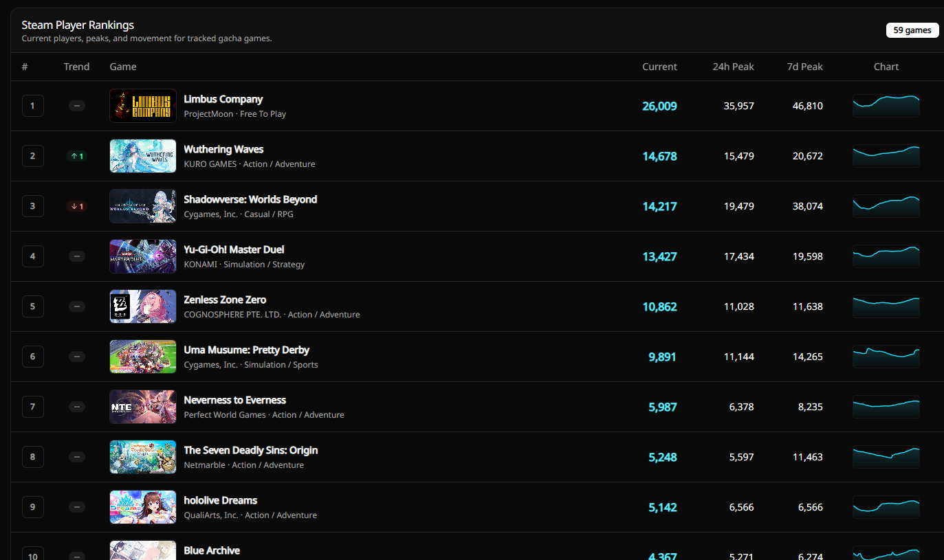
Task: Click the Trend column header
Action: coord(77,67)
